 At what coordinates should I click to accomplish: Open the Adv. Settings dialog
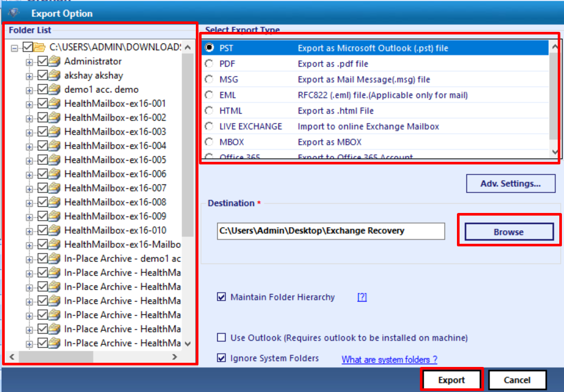510,183
